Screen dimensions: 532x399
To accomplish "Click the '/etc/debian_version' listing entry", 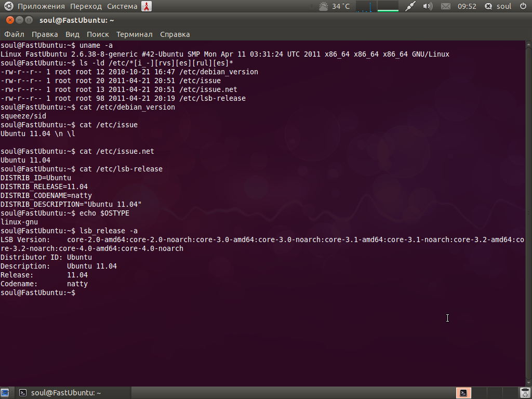I will pyautogui.click(x=219, y=72).
